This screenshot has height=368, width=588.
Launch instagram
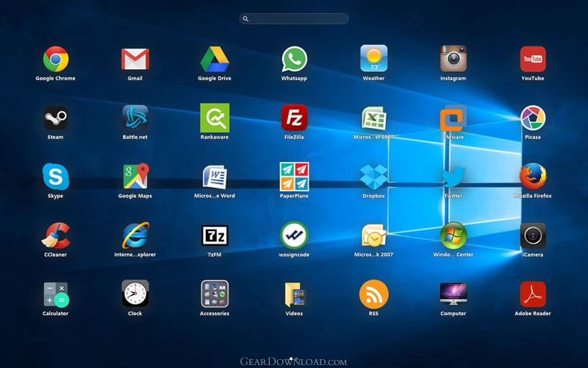pos(453,59)
